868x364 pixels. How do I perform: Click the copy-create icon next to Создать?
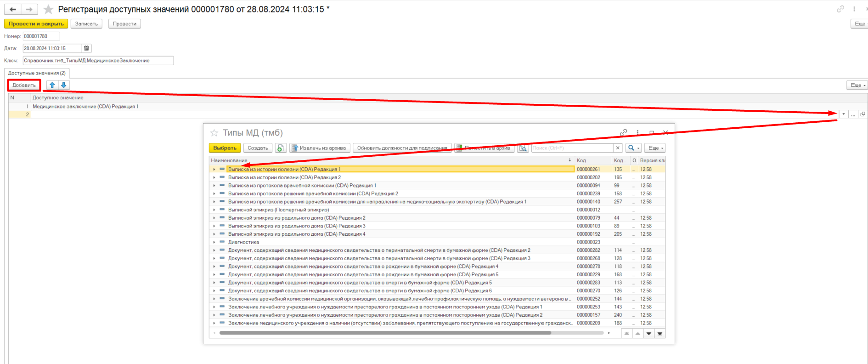(x=281, y=148)
